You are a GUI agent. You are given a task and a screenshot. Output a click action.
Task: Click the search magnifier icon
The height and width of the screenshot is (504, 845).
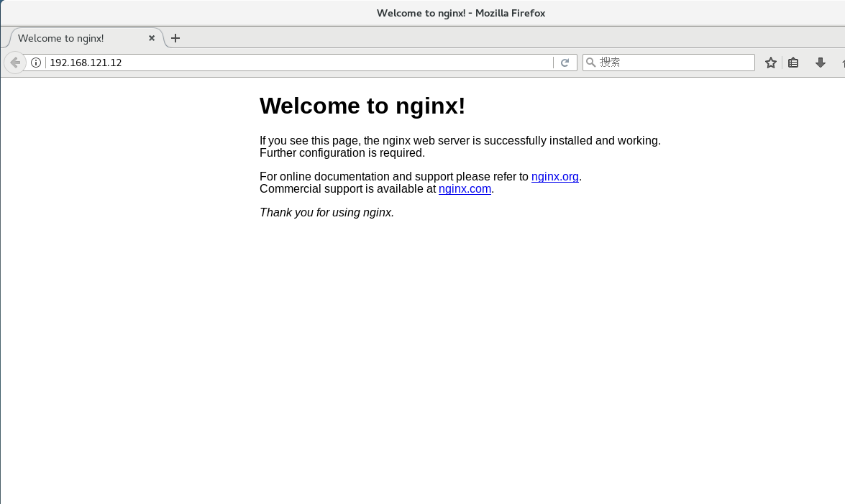[590, 63]
